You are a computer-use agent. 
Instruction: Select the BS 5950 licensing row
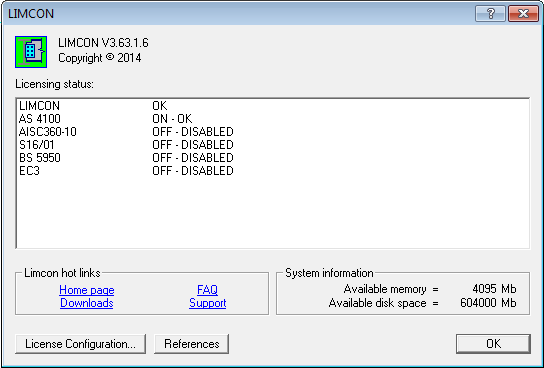273,158
